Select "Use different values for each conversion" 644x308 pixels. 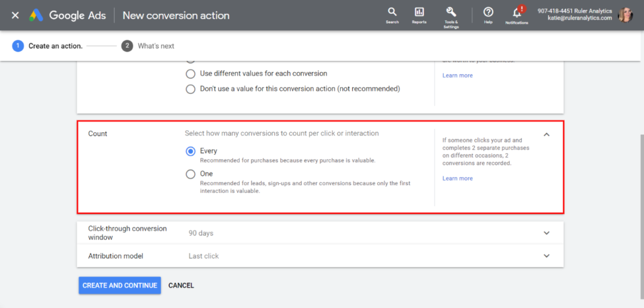[x=191, y=74]
